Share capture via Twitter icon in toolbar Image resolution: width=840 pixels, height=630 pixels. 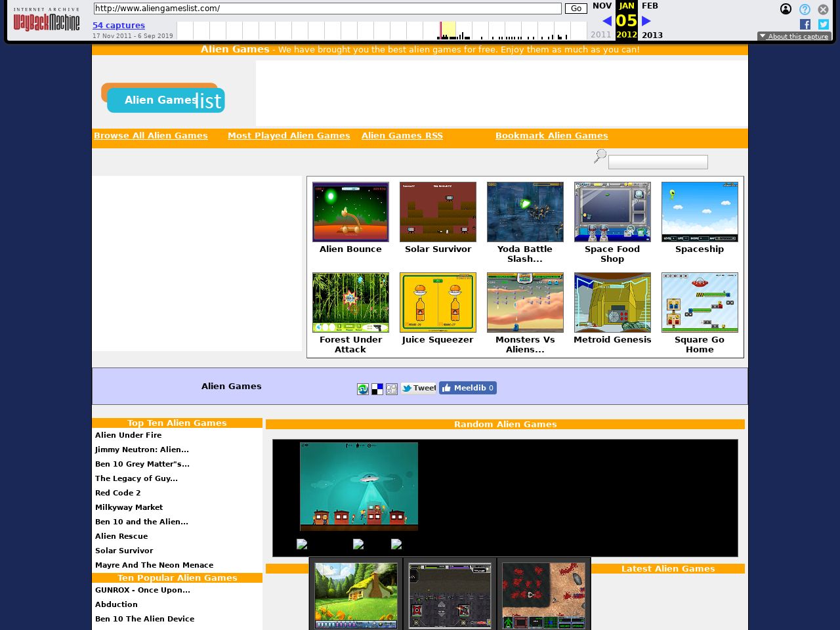pyautogui.click(x=824, y=24)
